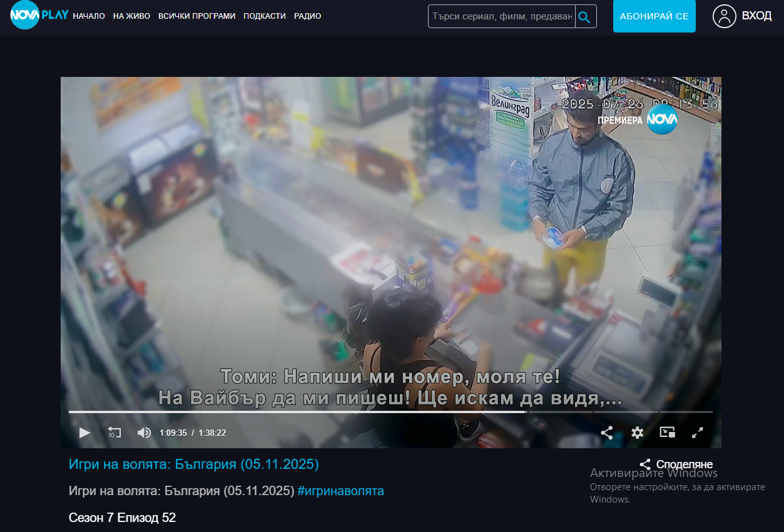This screenshot has height=532, width=784.
Task: Open video settings gear
Action: (x=637, y=433)
